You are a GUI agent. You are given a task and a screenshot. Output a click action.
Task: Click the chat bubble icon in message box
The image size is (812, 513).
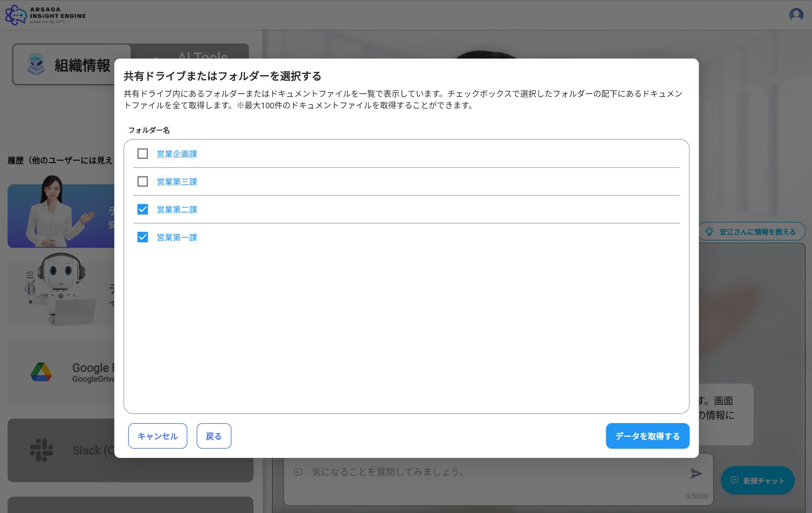(x=298, y=472)
